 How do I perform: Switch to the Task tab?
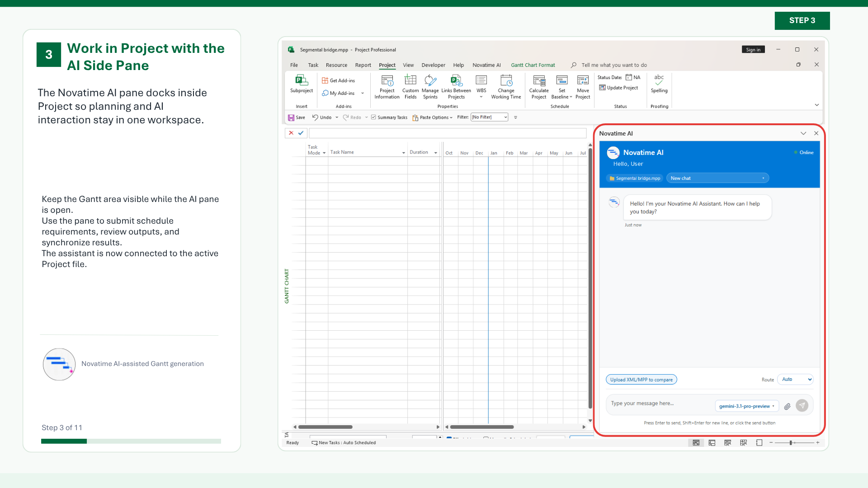tap(313, 65)
